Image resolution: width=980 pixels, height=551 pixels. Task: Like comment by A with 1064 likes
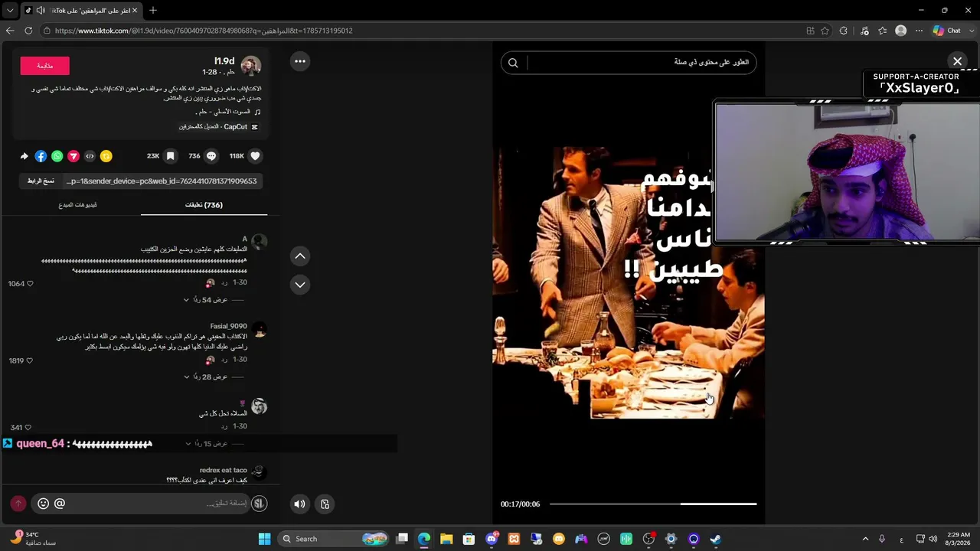coord(30,284)
